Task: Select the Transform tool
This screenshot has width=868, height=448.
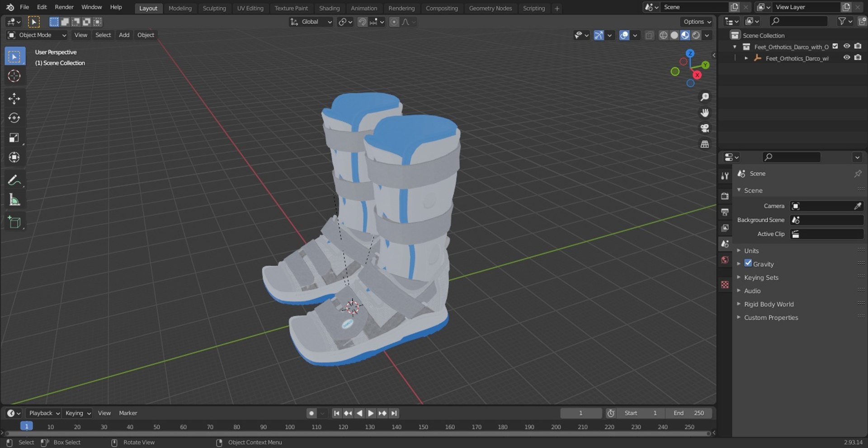Action: [x=14, y=157]
